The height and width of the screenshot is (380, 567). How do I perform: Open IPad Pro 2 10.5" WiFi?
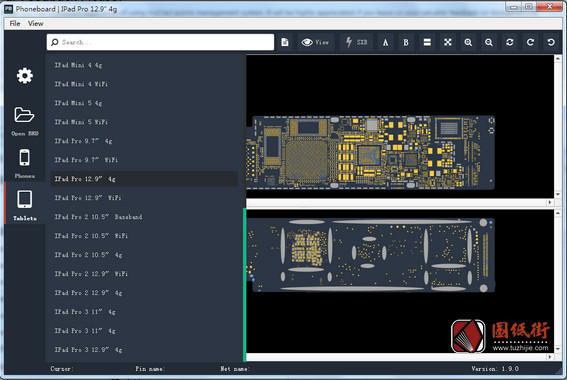pos(144,236)
